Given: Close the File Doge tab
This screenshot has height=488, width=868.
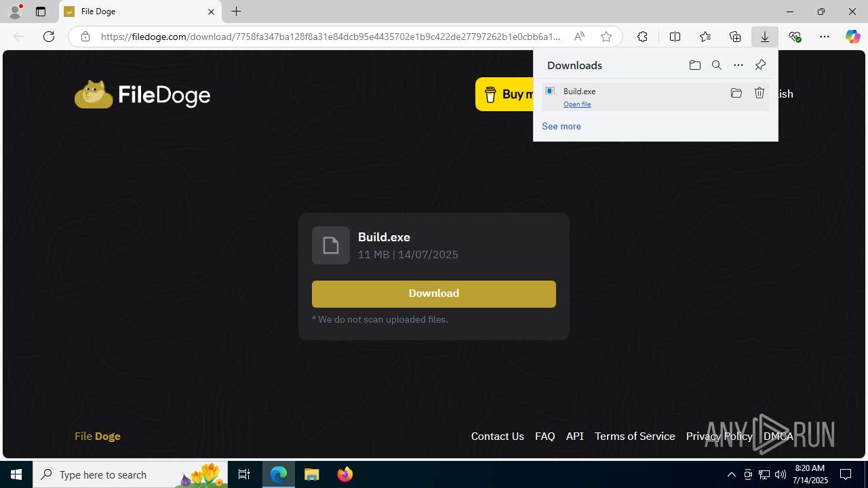Looking at the screenshot, I should click(211, 12).
